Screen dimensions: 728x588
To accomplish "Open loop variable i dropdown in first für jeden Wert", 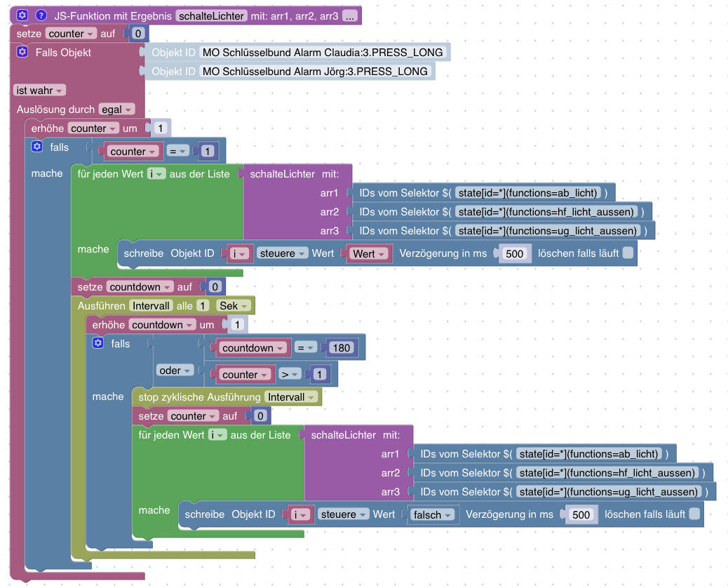I will click(156, 174).
